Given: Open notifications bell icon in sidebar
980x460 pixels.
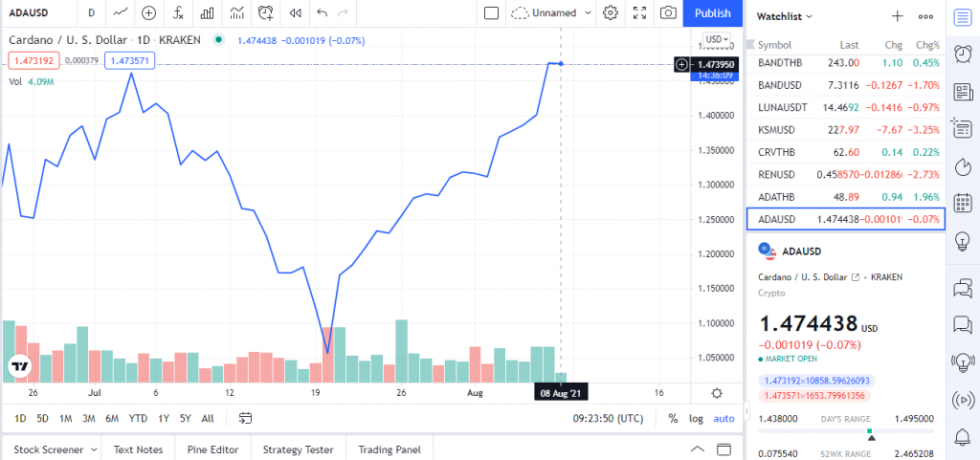Looking at the screenshot, I should point(963,436).
